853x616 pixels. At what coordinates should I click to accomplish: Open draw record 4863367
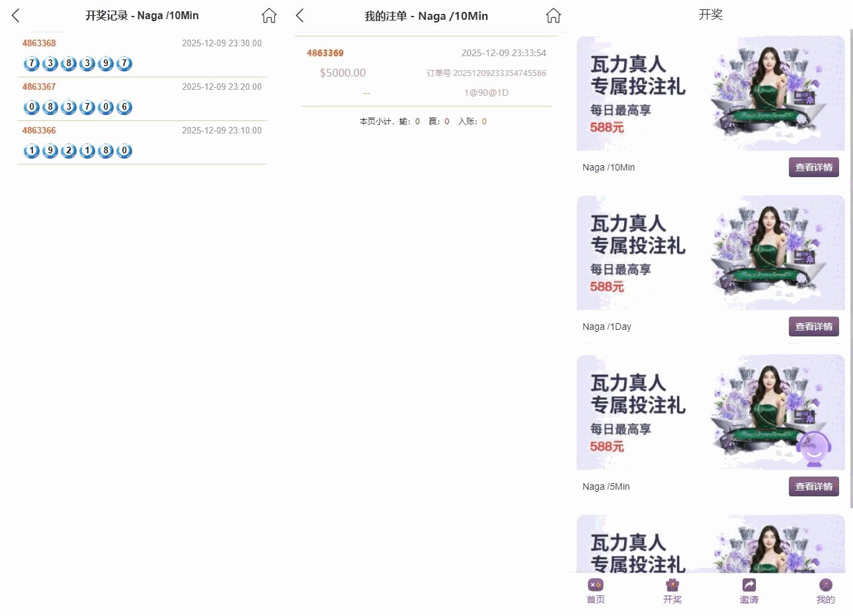pyautogui.click(x=40, y=87)
